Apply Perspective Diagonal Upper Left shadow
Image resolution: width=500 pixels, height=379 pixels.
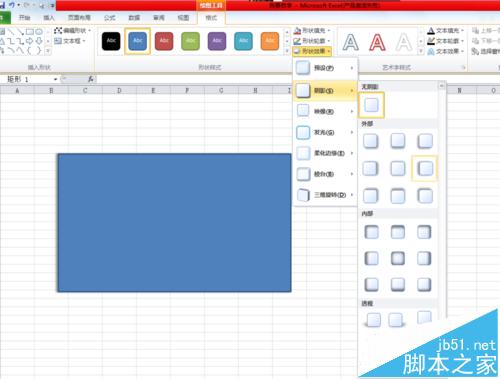pos(373,320)
